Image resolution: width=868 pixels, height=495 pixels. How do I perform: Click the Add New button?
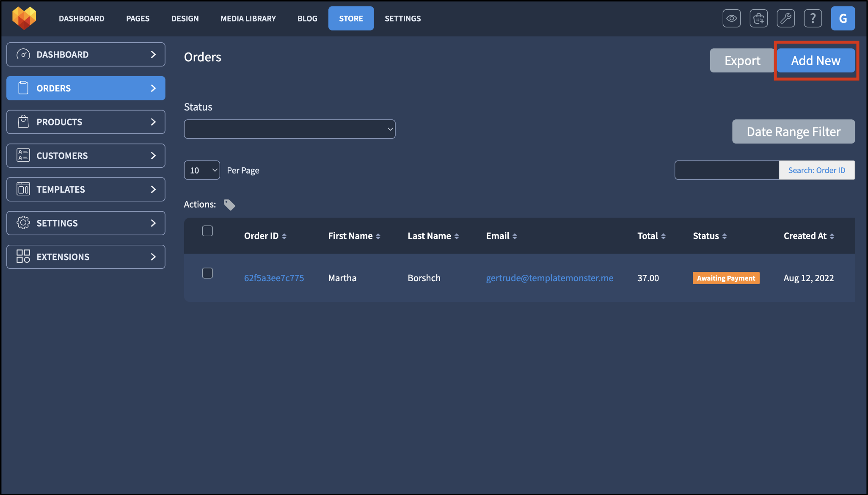coord(816,60)
